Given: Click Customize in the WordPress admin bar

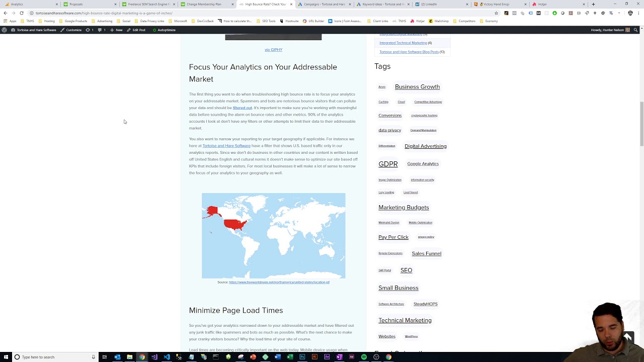Looking at the screenshot, I should 71,30.
